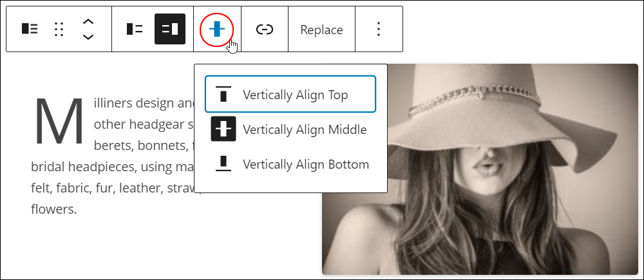Click the align-bottom icon in the dropdown
Screen dimensions: 644x280
coord(223,163)
